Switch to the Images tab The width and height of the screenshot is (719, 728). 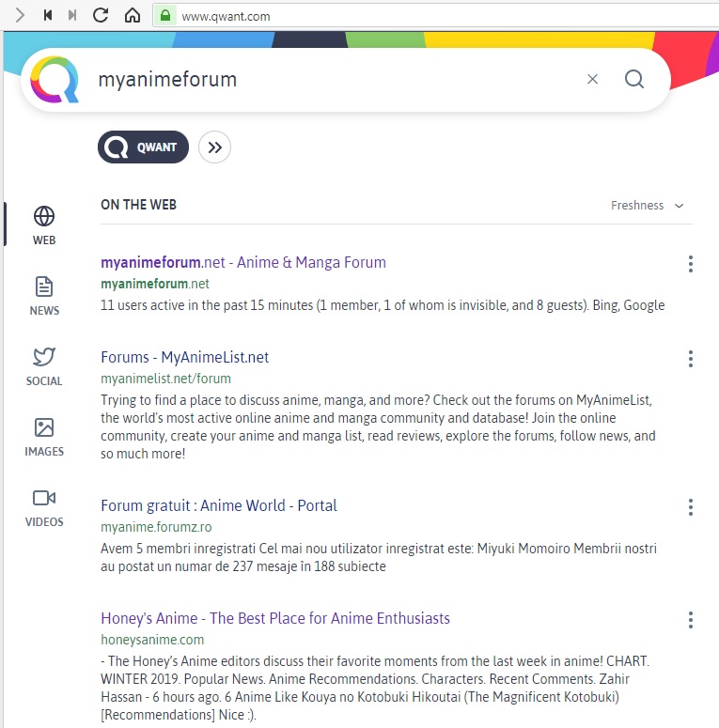pyautogui.click(x=44, y=438)
